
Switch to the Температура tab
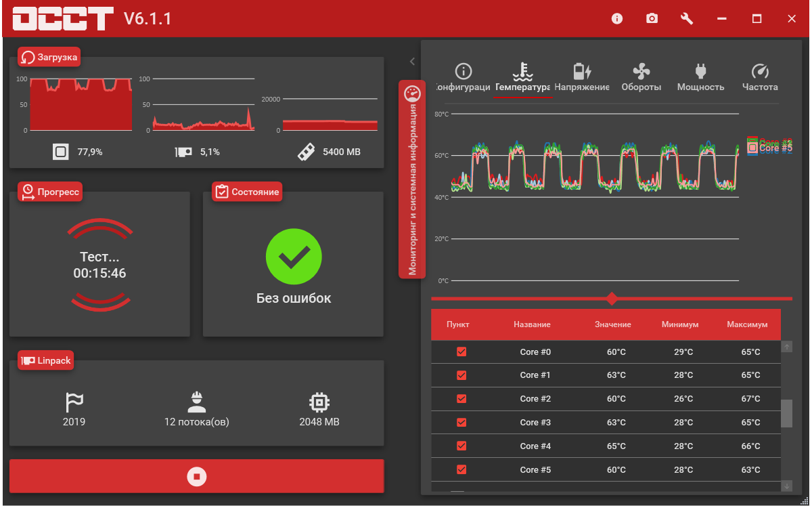pyautogui.click(x=522, y=78)
